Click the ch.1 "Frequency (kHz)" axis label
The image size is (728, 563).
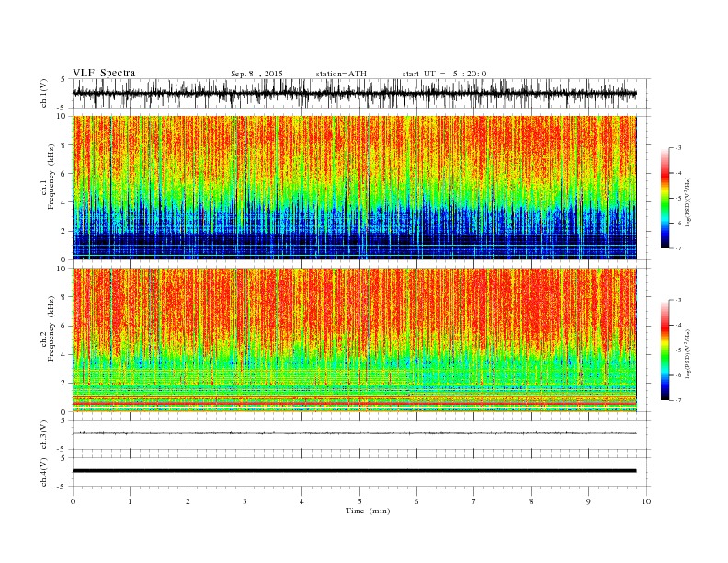coord(51,177)
